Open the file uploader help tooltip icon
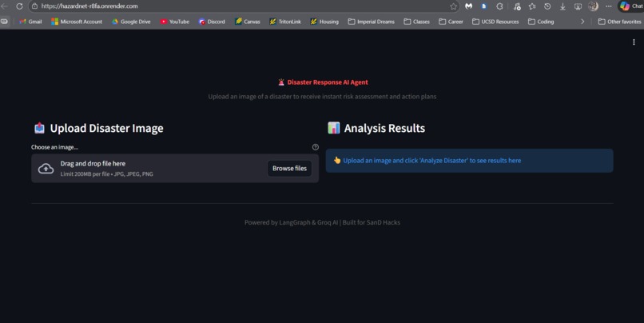This screenshot has width=644, height=323. (x=316, y=147)
